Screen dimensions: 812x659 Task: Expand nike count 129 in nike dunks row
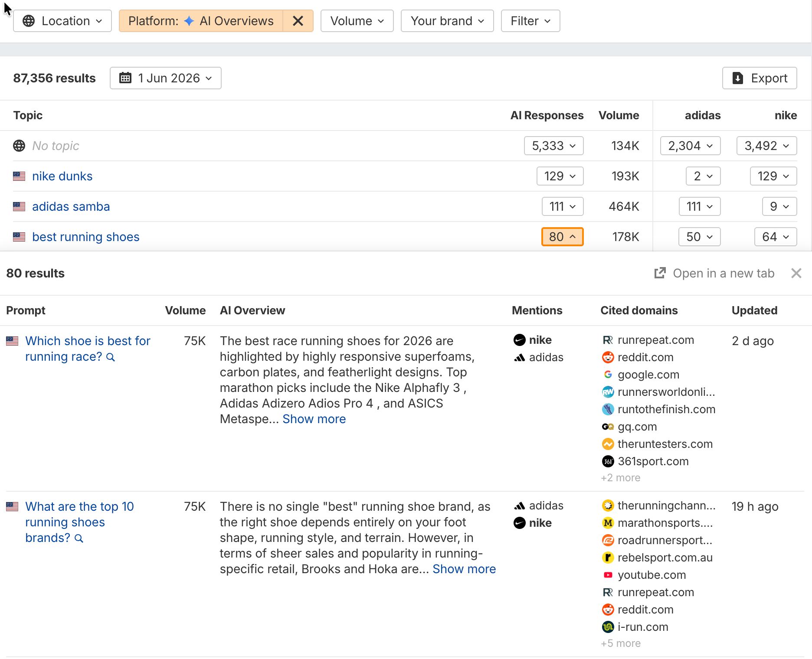tap(773, 176)
